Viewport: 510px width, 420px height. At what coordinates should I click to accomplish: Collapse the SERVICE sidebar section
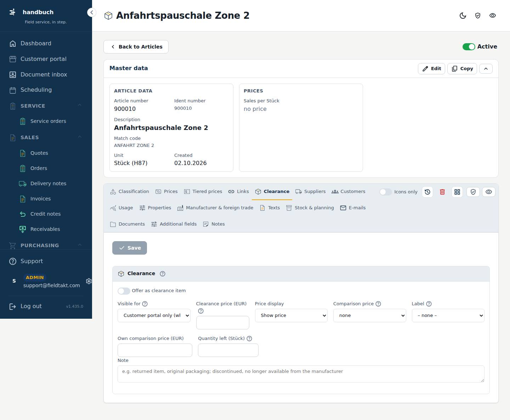[x=80, y=106]
